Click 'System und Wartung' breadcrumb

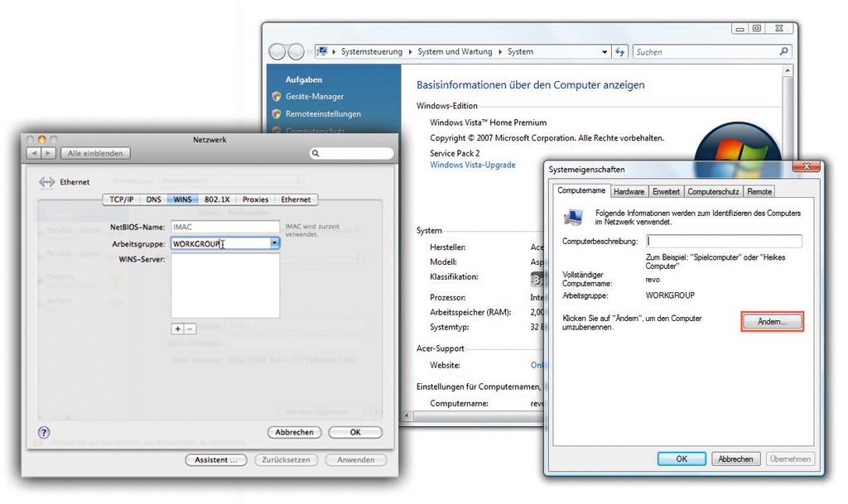point(455,52)
